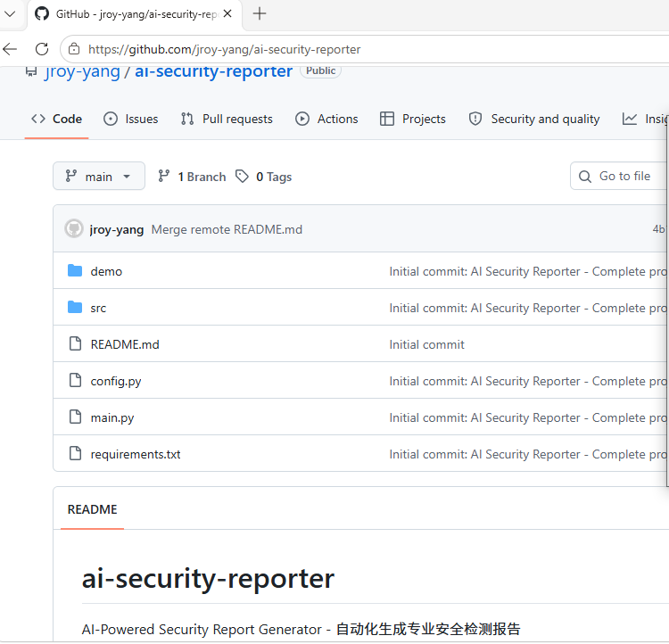Click the demo folder icon
The width and height of the screenshot is (669, 644).
[75, 271]
